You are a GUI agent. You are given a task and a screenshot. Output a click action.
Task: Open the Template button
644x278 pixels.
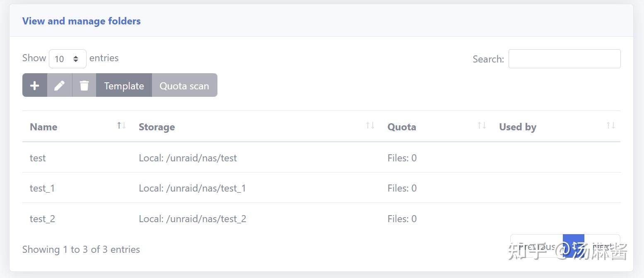click(x=124, y=86)
